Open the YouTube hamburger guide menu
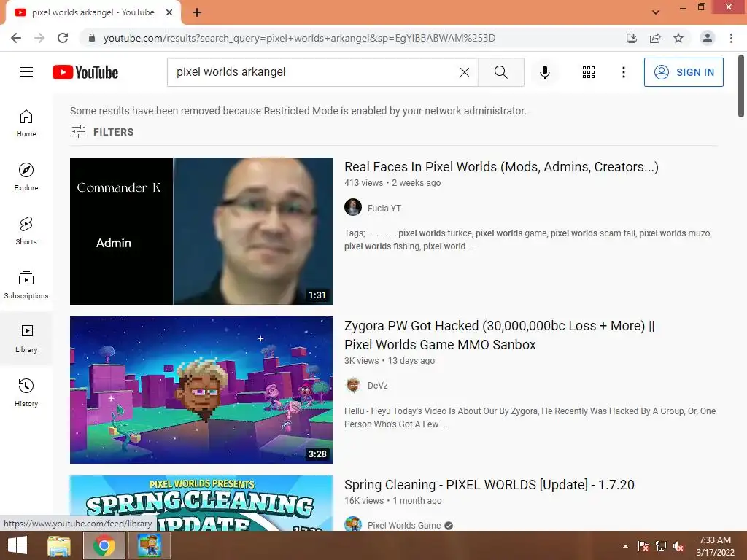The image size is (747, 560). point(26,72)
